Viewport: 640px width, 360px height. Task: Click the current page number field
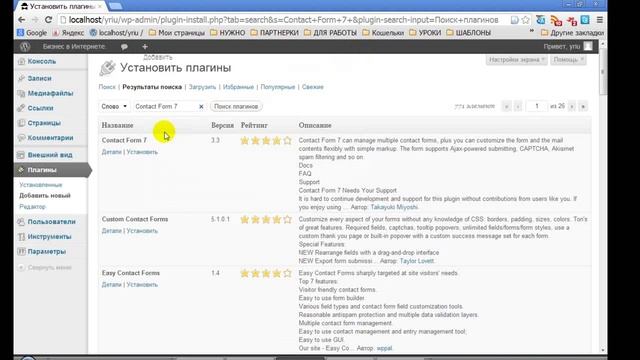tap(536, 106)
